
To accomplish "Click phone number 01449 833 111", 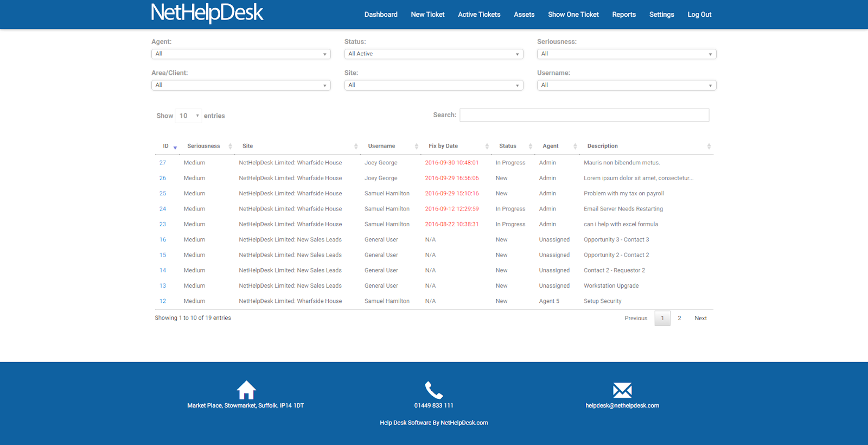I will point(434,405).
